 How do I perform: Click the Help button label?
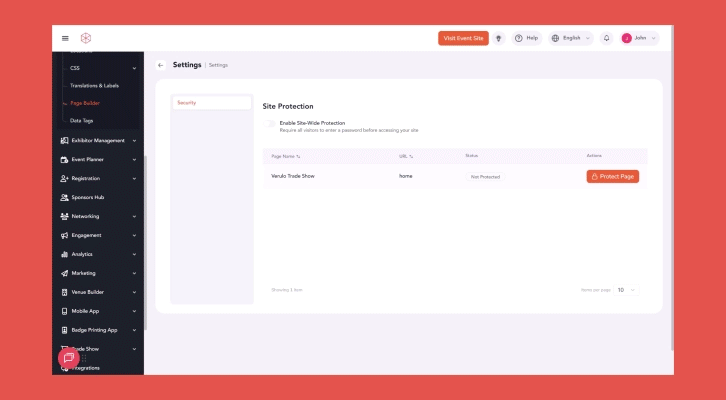tap(532, 38)
